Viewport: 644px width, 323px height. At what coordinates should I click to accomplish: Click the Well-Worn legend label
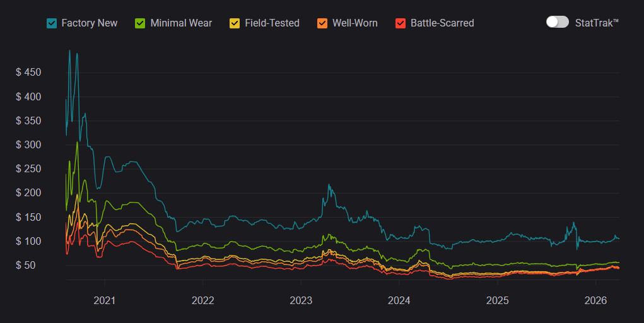click(x=355, y=23)
